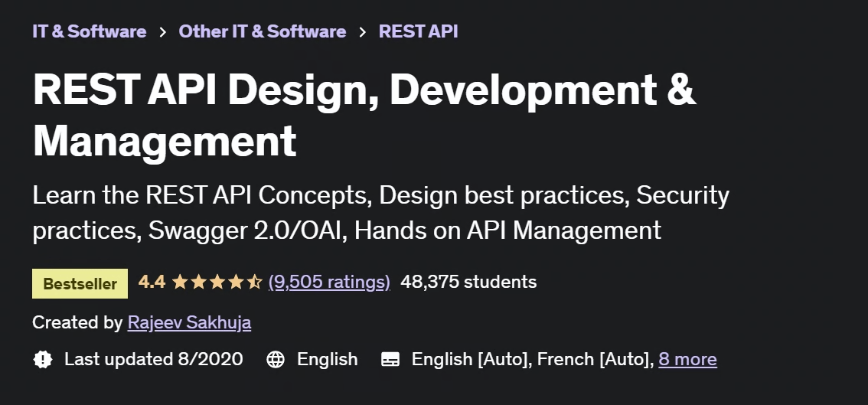The height and width of the screenshot is (405, 868).
Task: Click chevron before REST API breadcrumb
Action: [x=363, y=32]
